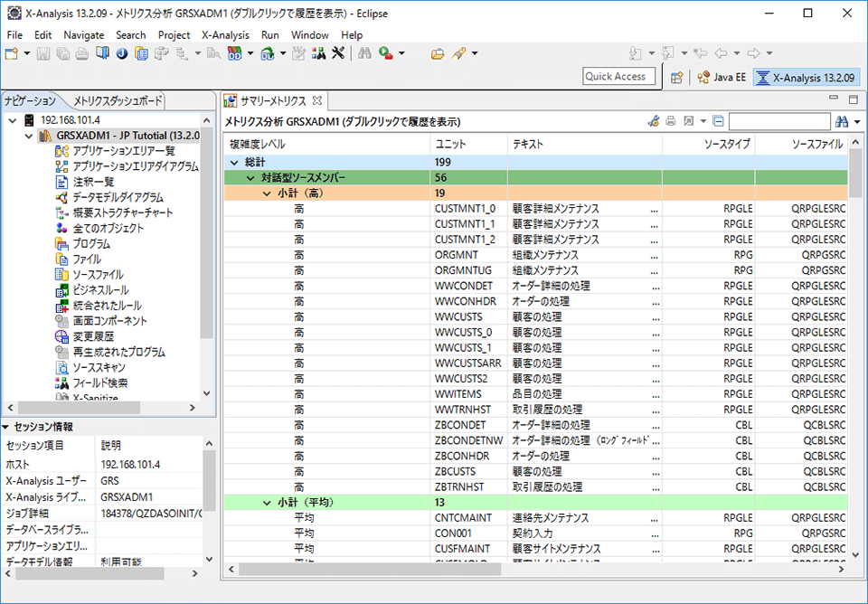Click the ellipsis button in ORGMNT row
The width and height of the screenshot is (868, 604).
click(655, 256)
